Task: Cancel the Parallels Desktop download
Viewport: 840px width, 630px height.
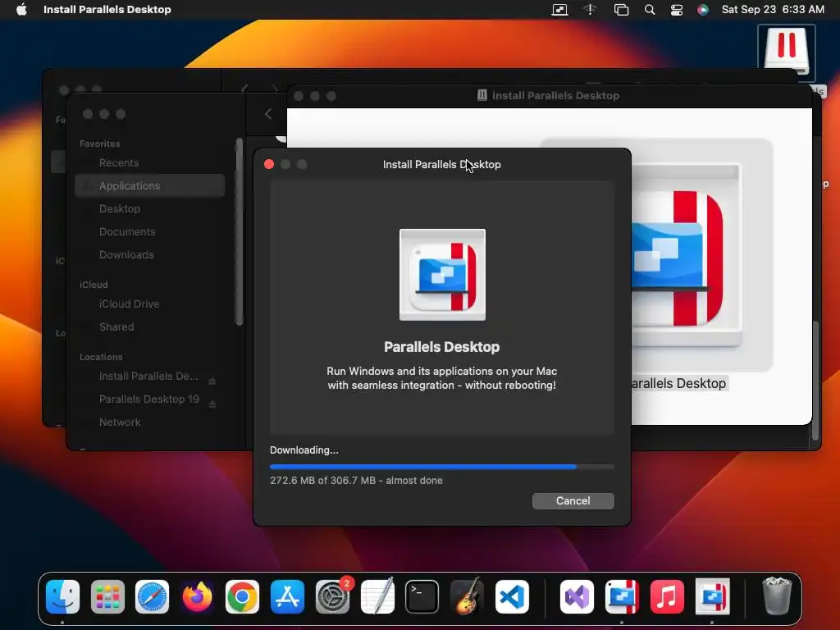Action: tap(573, 501)
